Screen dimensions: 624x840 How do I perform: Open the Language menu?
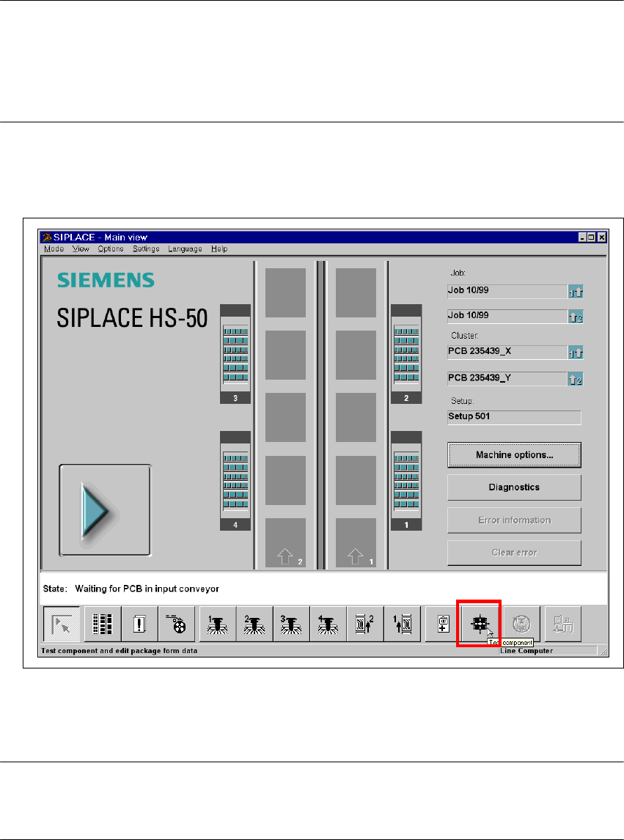tap(185, 248)
